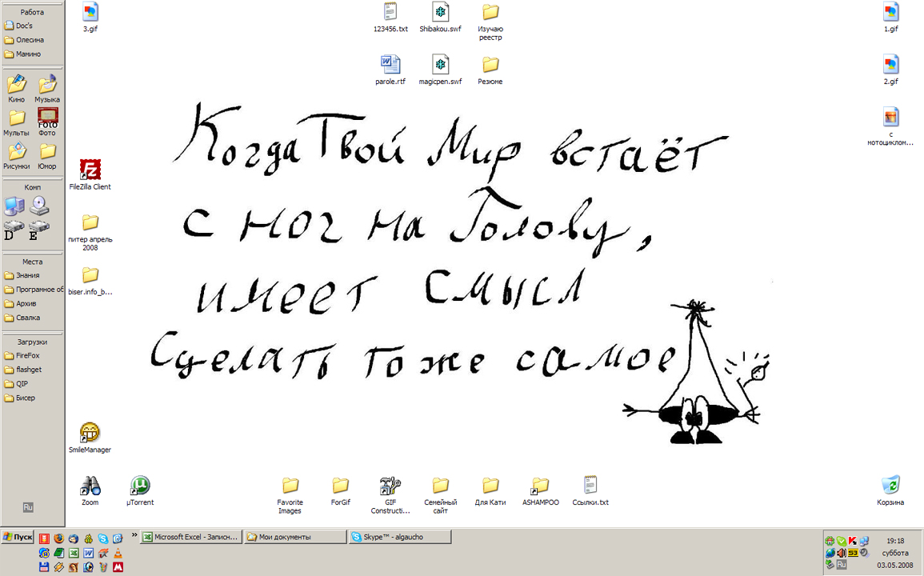Switch to Microsoft Excel taskbar window
Image resolution: width=924 pixels, height=576 pixels.
tap(191, 538)
